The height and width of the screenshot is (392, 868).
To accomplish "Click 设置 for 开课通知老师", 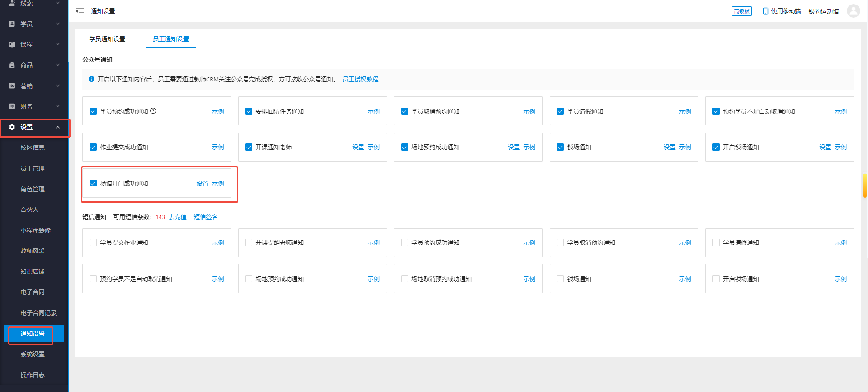I will 358,147.
